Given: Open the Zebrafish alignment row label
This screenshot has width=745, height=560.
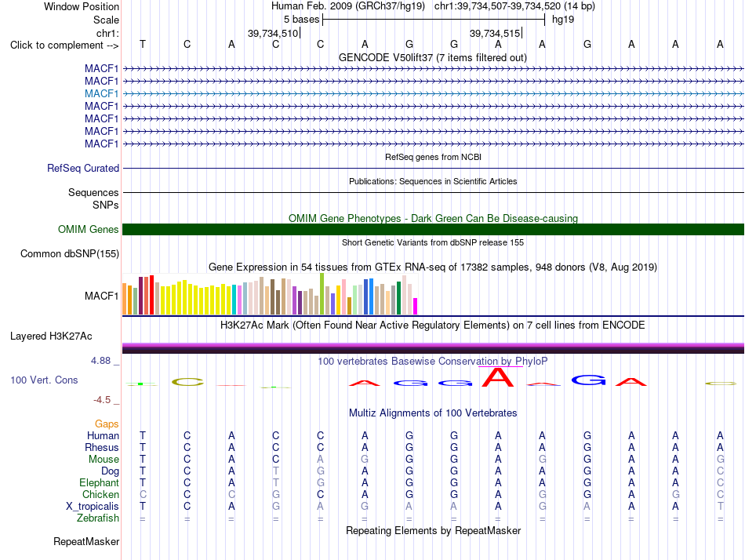Looking at the screenshot, I should 98,518.
